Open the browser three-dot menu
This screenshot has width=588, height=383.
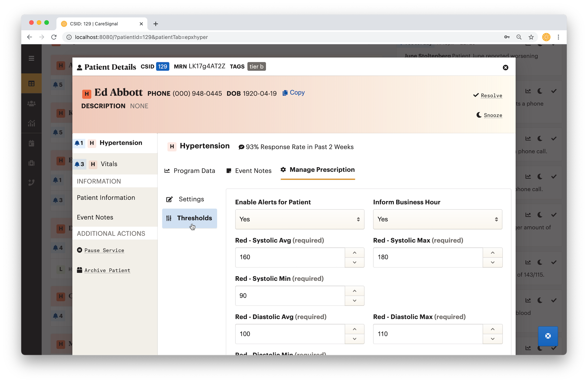click(558, 37)
